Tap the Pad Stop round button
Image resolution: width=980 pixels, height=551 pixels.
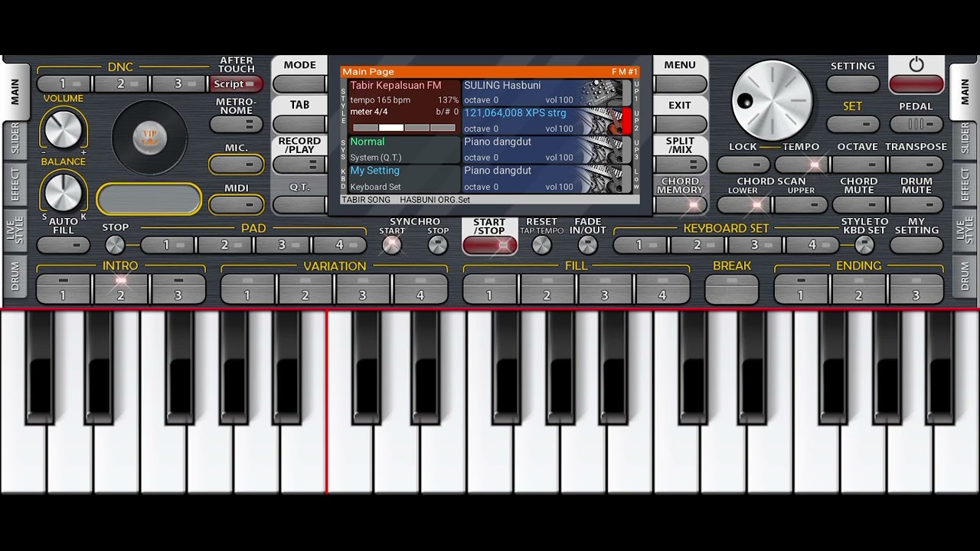pos(115,245)
